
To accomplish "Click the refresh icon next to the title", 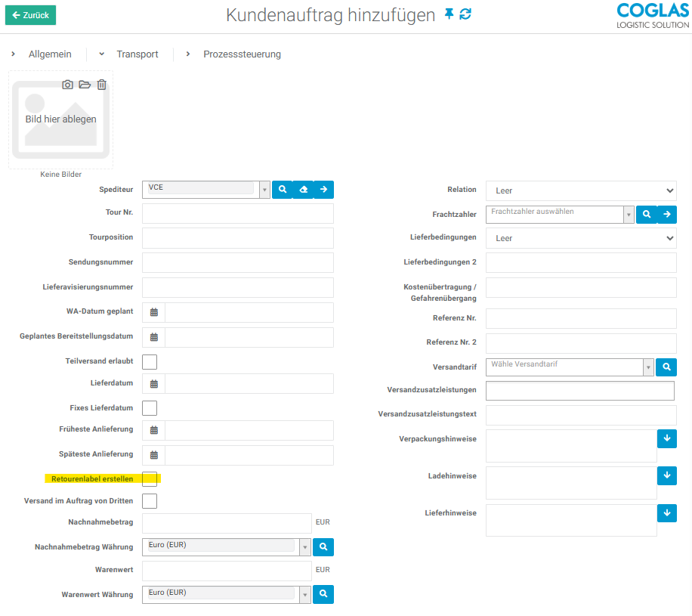I will [x=465, y=14].
